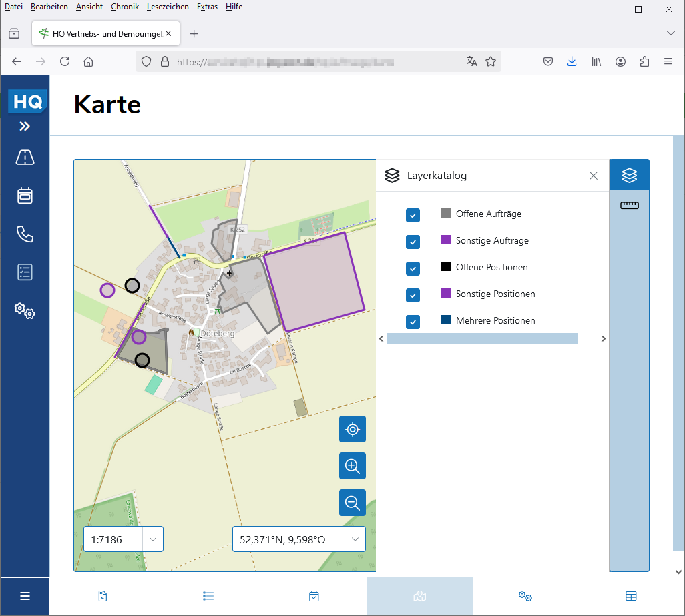Screen dimensions: 685x616
Task: Open the ruler measurement tool
Action: click(629, 206)
